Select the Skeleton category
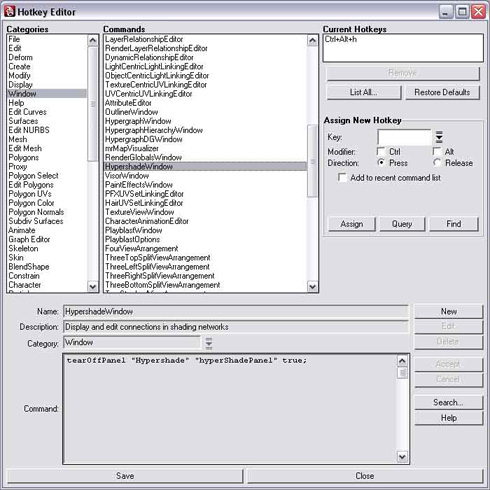This screenshot has width=490, height=490. click(x=46, y=248)
